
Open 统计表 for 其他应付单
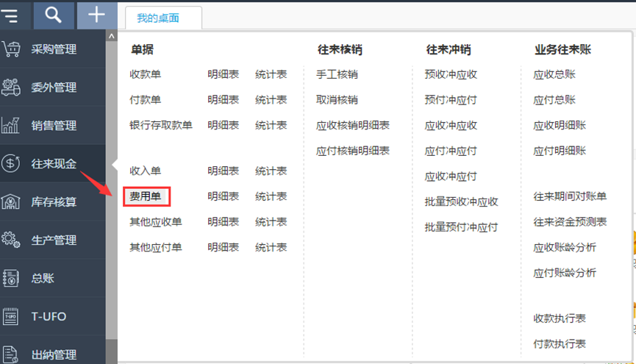pyautogui.click(x=271, y=247)
